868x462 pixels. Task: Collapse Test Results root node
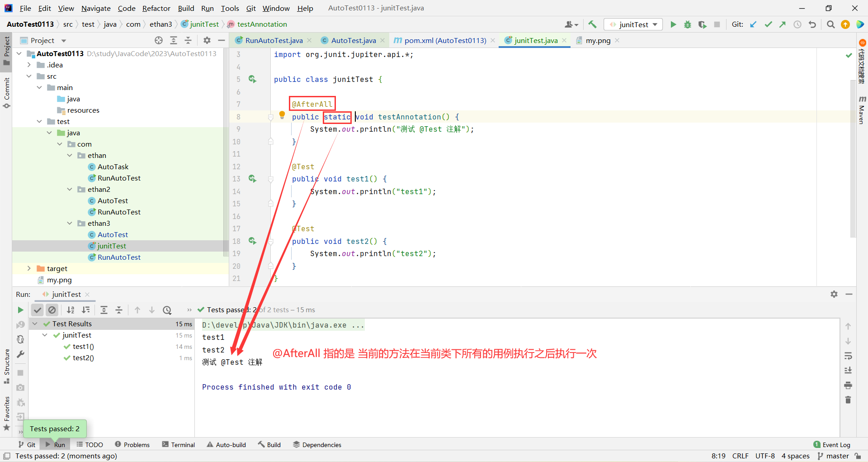point(35,324)
